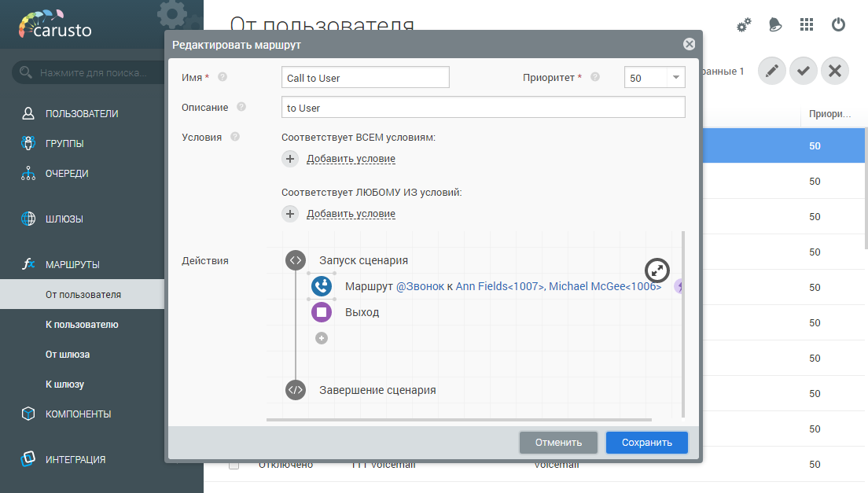The width and height of the screenshot is (868, 493).
Task: Click the Маршрут phone call icon
Action: (322, 286)
